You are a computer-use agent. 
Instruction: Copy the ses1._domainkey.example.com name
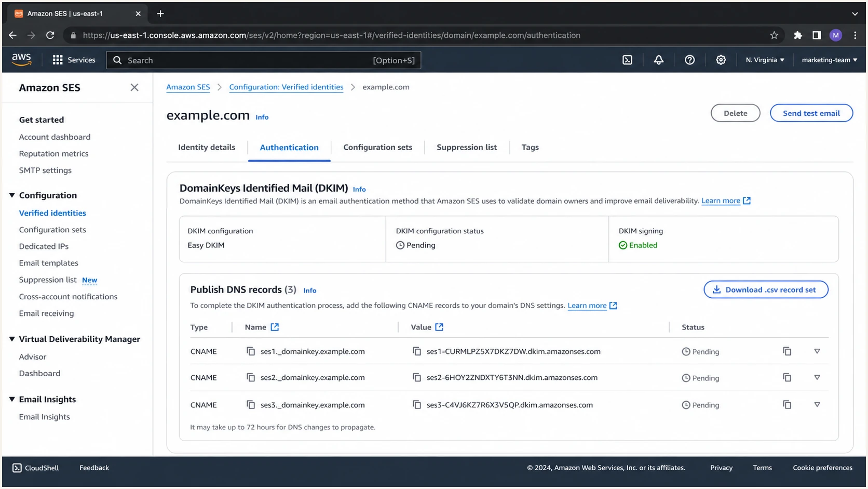[x=251, y=351]
